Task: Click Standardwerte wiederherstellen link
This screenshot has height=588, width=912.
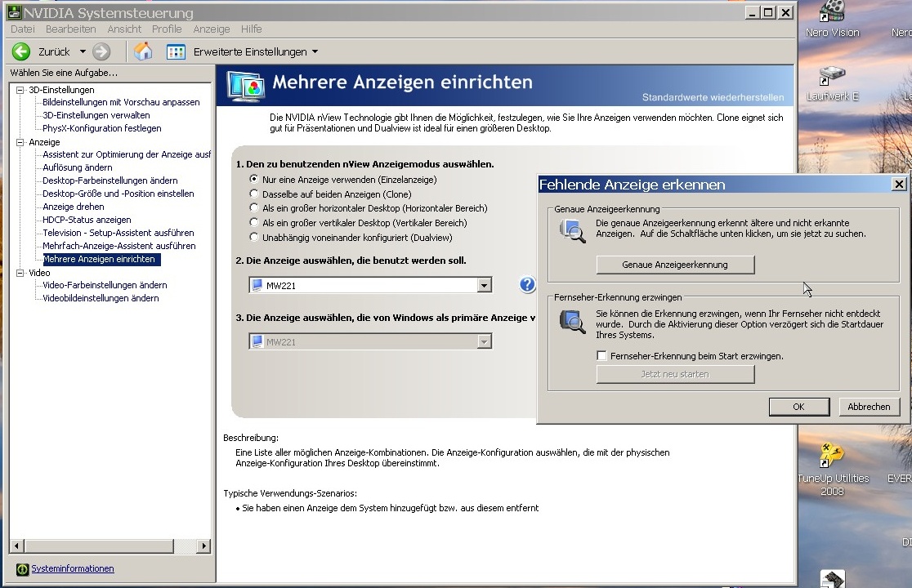Action: pos(713,97)
